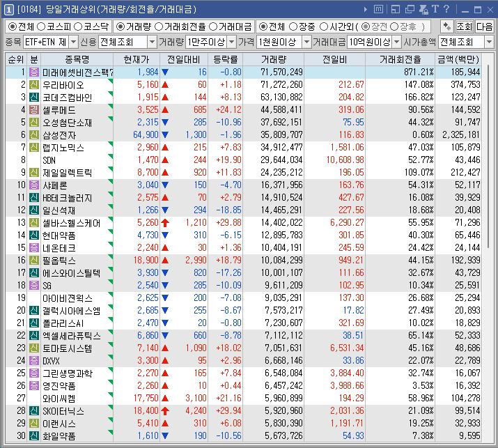Viewport: 498px width, 448px height.
Task: Click the 신 badge on 셀바스헬스케어 row
Action: pos(34,223)
